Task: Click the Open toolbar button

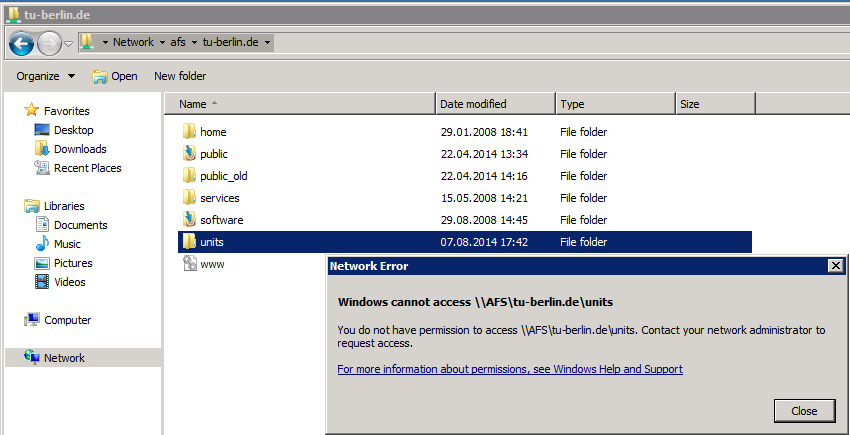Action: 115,76
